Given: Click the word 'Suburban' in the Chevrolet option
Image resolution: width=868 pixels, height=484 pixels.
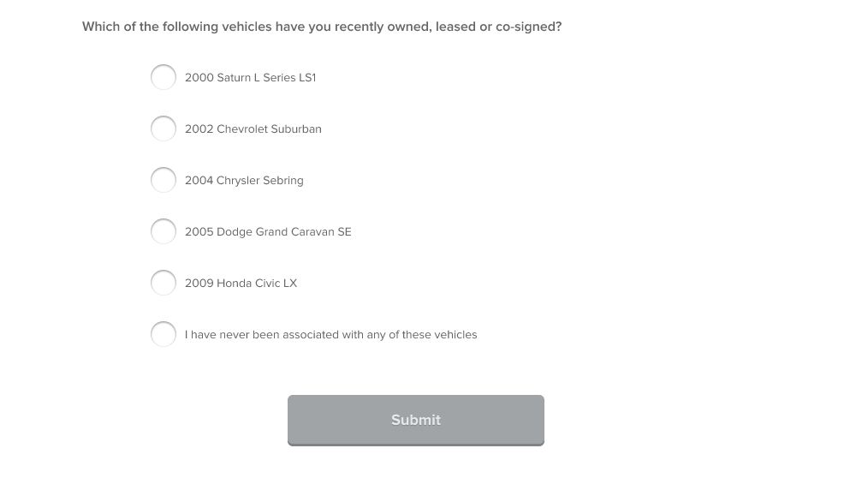Looking at the screenshot, I should (296, 129).
